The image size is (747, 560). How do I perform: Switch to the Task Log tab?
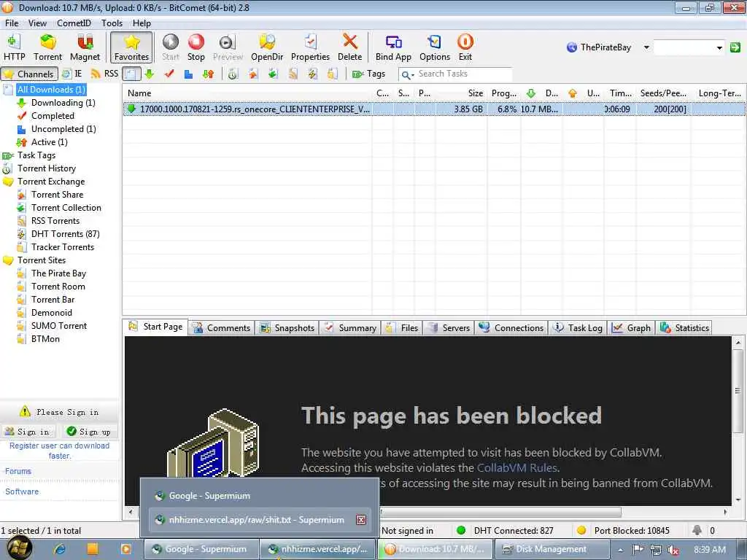(x=578, y=327)
